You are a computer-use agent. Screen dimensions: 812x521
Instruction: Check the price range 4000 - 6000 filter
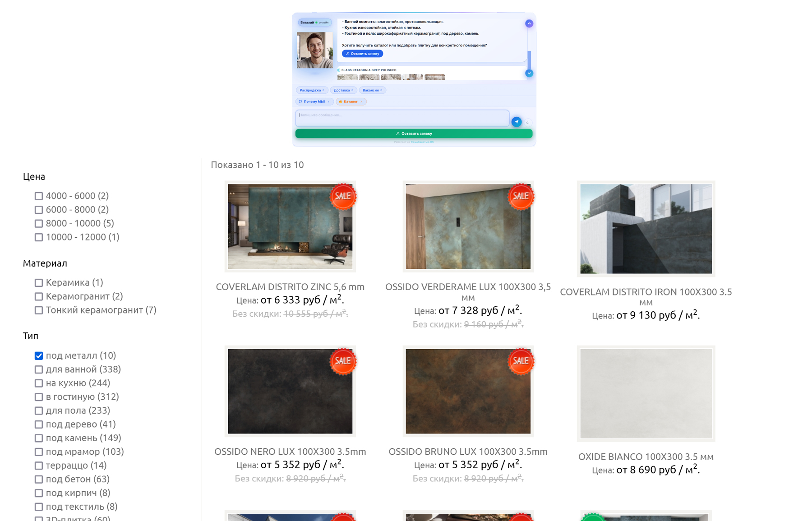39,196
